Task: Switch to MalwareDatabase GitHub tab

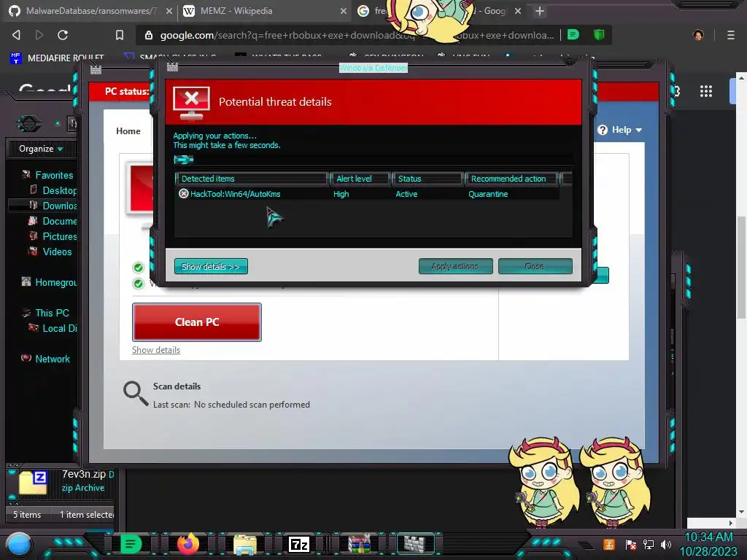Action: pyautogui.click(x=90, y=11)
